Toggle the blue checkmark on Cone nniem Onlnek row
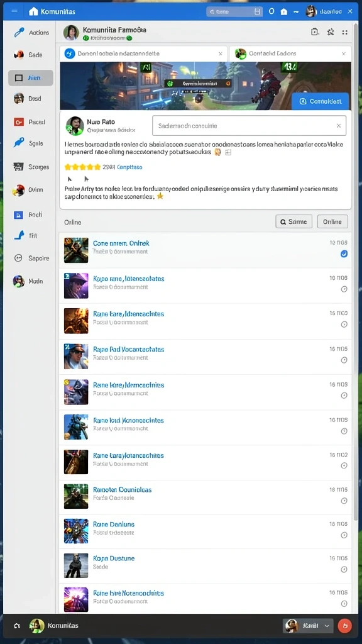This screenshot has height=644, width=362. pos(344,254)
